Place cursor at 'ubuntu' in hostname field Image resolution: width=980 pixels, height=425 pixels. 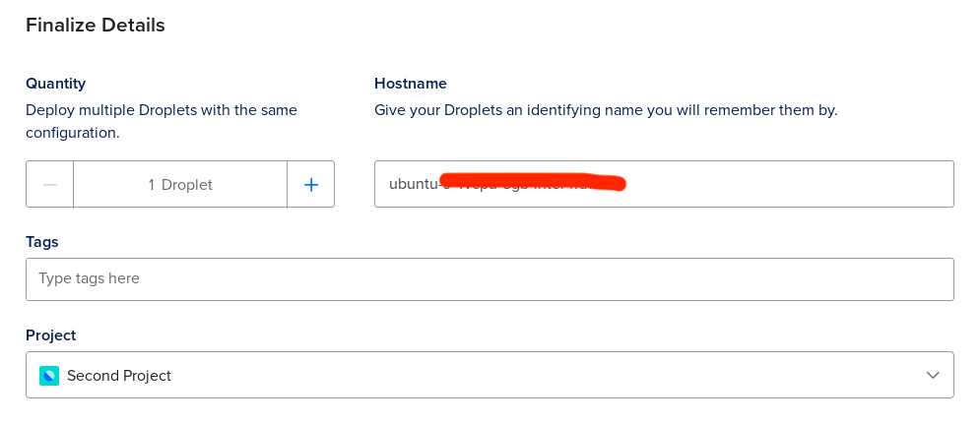click(411, 184)
